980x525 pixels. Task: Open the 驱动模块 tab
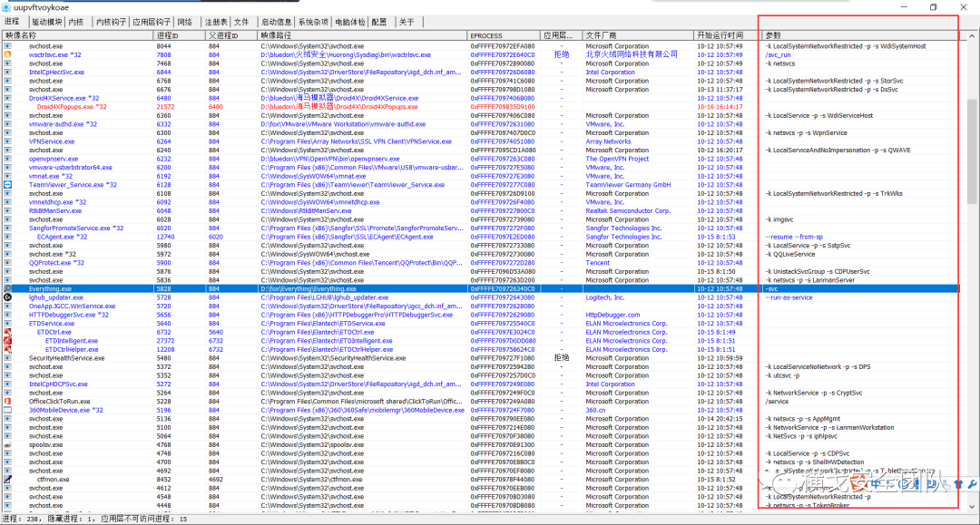tap(46, 22)
